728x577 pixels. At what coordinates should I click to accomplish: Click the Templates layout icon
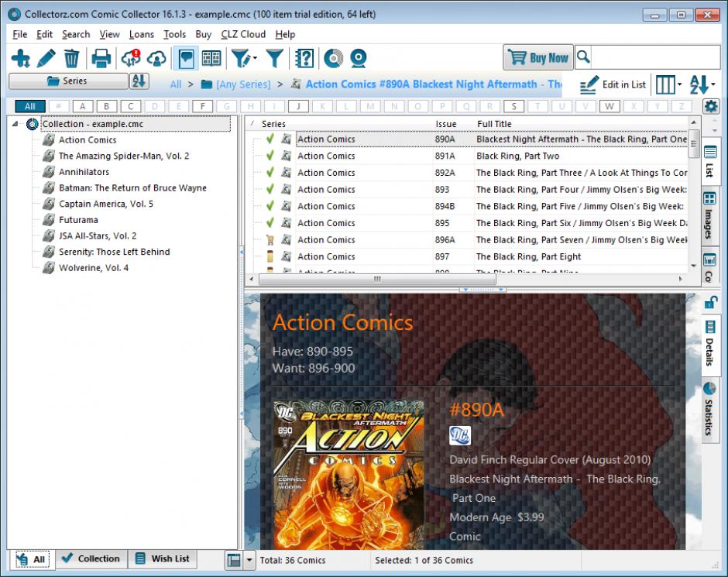tap(211, 59)
